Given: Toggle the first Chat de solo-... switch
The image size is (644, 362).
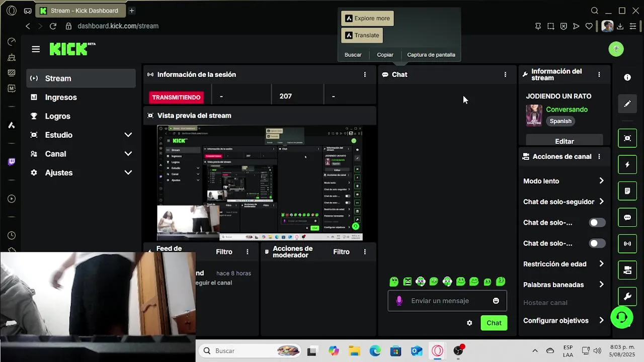Looking at the screenshot, I should 597,222.
